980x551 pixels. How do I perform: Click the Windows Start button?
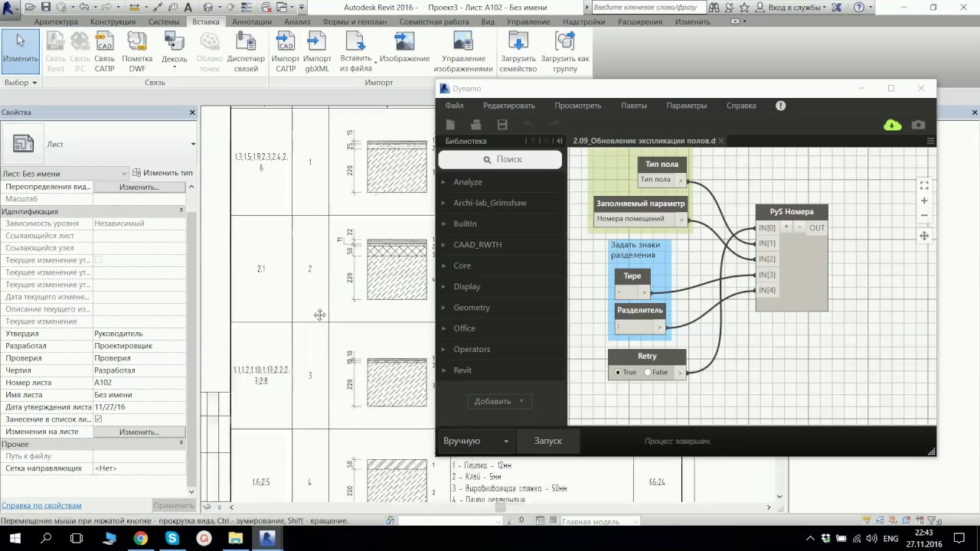(15, 538)
